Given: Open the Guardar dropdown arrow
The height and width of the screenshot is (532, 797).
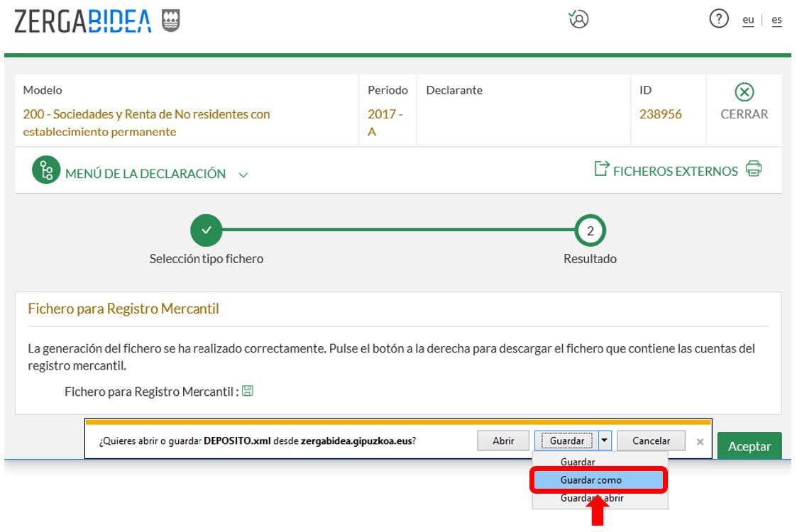Looking at the screenshot, I should (604, 440).
